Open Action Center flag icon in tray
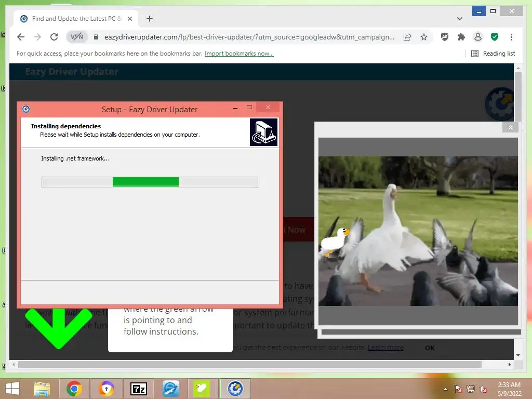The image size is (532, 399). (x=458, y=389)
